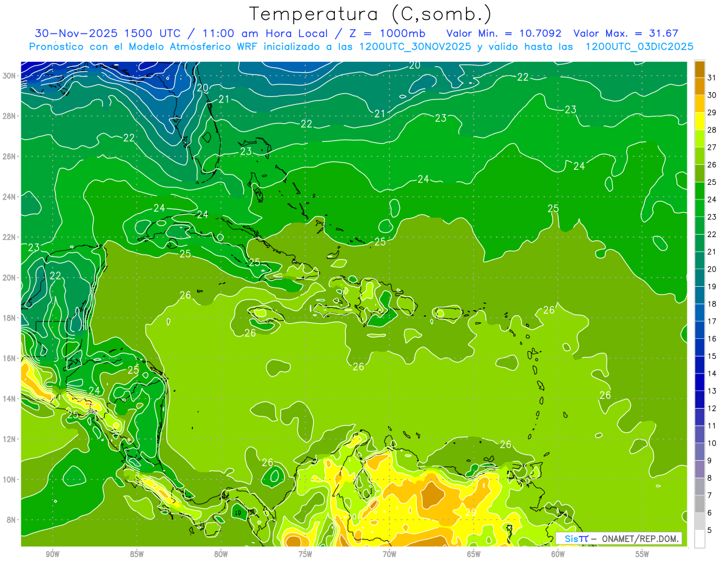728x562 pixels.
Task: Click the colorbar label '9'
Action: pyautogui.click(x=709, y=461)
